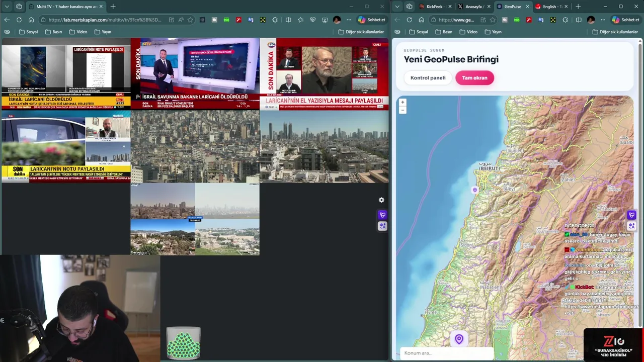Select 'İSRAİL: LARİCANİ ÖLDÜRÜLDÜ' video tile
Image resolution: width=644 pixels, height=362 pixels.
coord(65,73)
